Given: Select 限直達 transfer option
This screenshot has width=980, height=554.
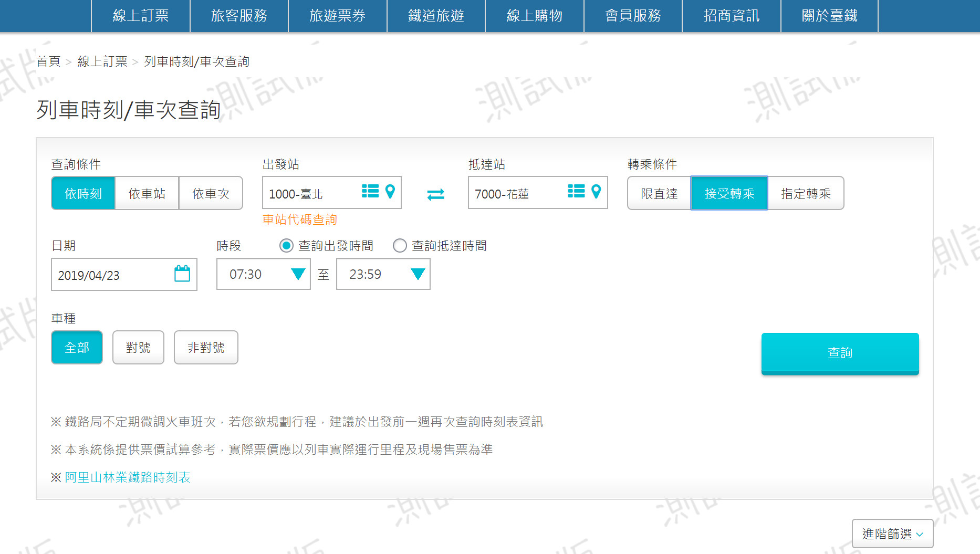Looking at the screenshot, I should click(659, 193).
